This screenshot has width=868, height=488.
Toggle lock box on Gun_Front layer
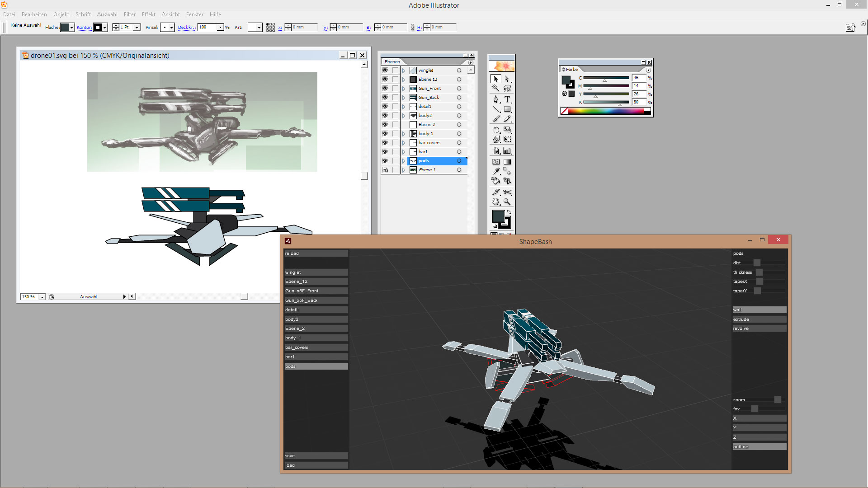[395, 89]
